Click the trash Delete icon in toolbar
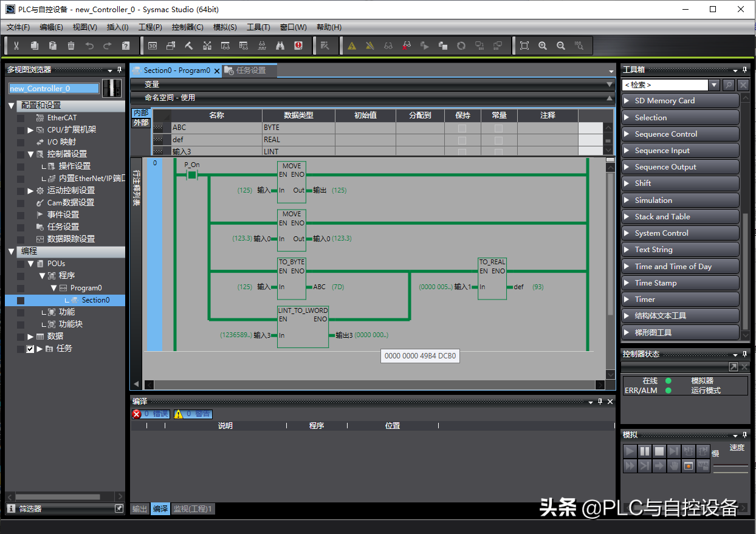Image resolution: width=756 pixels, height=534 pixels. 71,46
